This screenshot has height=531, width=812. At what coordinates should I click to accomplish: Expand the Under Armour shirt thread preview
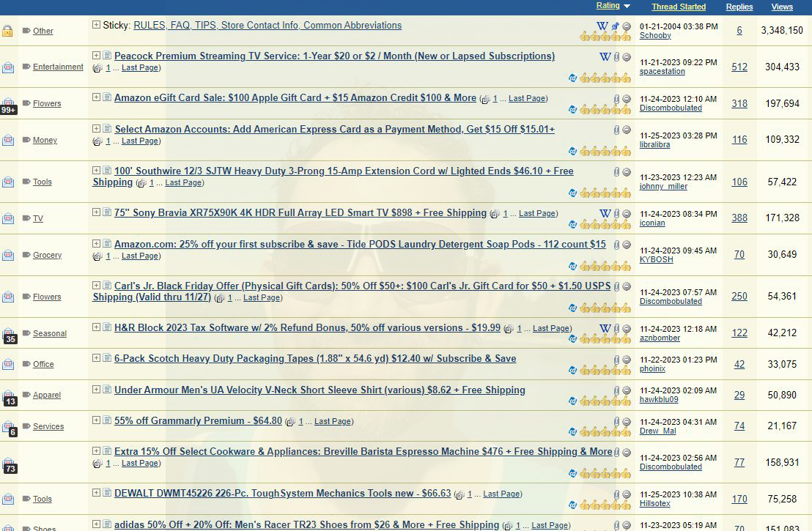point(96,389)
